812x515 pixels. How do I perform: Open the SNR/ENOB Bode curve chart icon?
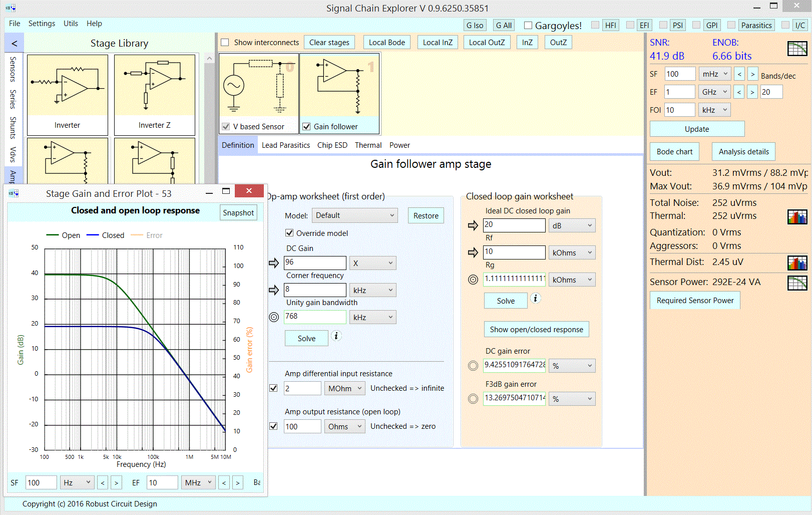[798, 49]
